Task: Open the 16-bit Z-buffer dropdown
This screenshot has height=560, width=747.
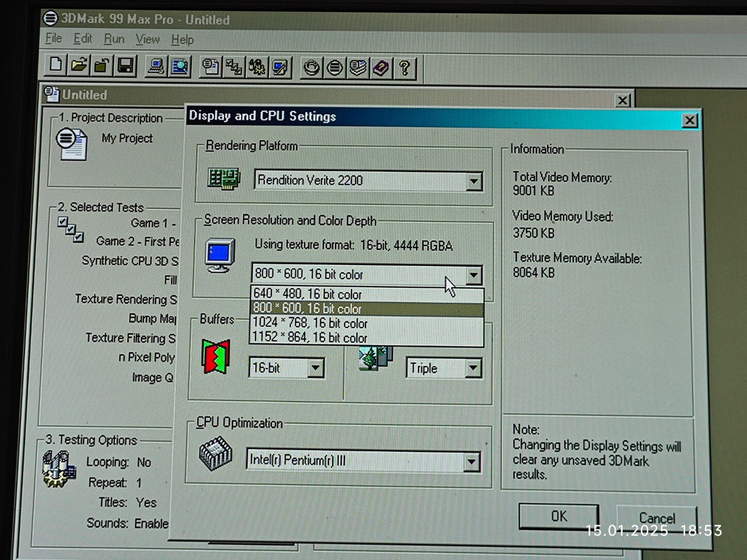Action: 315,368
